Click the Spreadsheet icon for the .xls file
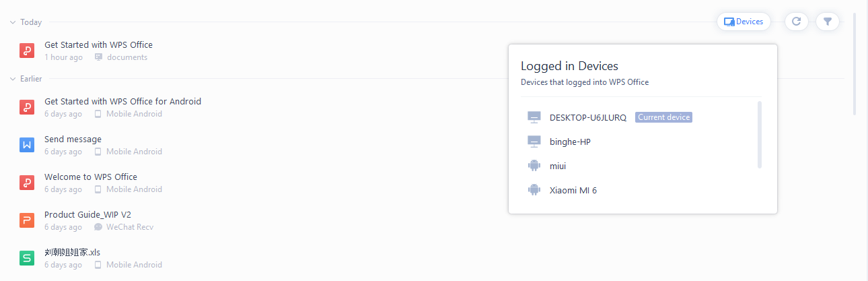 coord(27,258)
